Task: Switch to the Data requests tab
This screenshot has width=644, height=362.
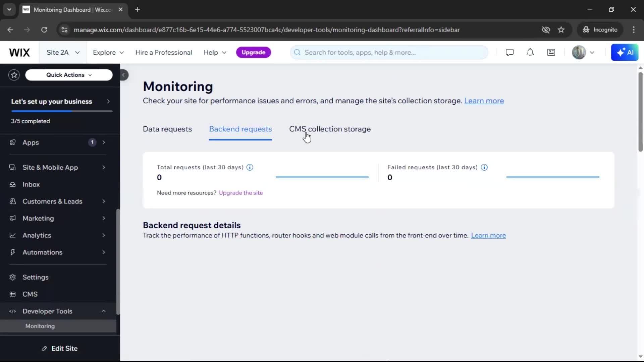Action: click(167, 129)
